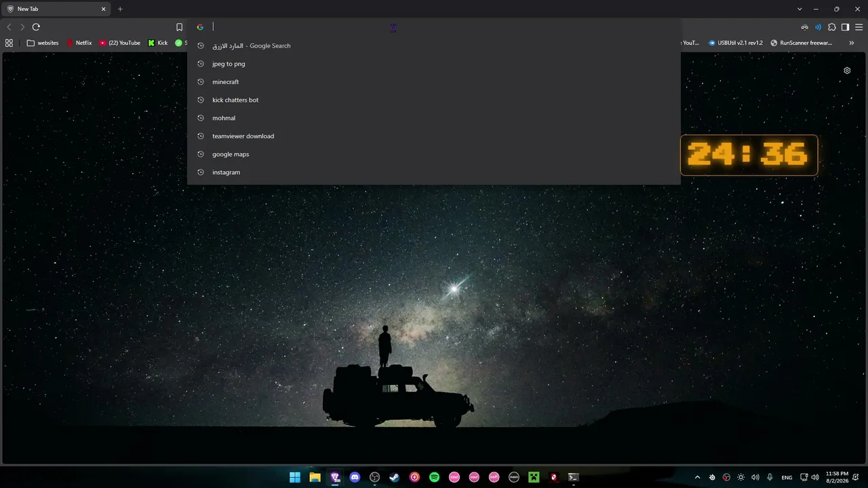This screenshot has height=488, width=868.
Task: Reload the current page
Action: [x=36, y=27]
